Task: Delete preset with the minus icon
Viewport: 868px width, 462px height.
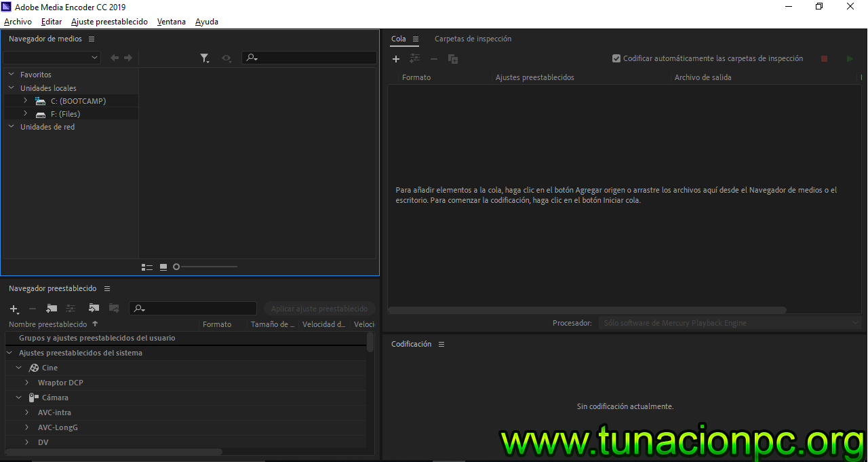Action: click(33, 309)
